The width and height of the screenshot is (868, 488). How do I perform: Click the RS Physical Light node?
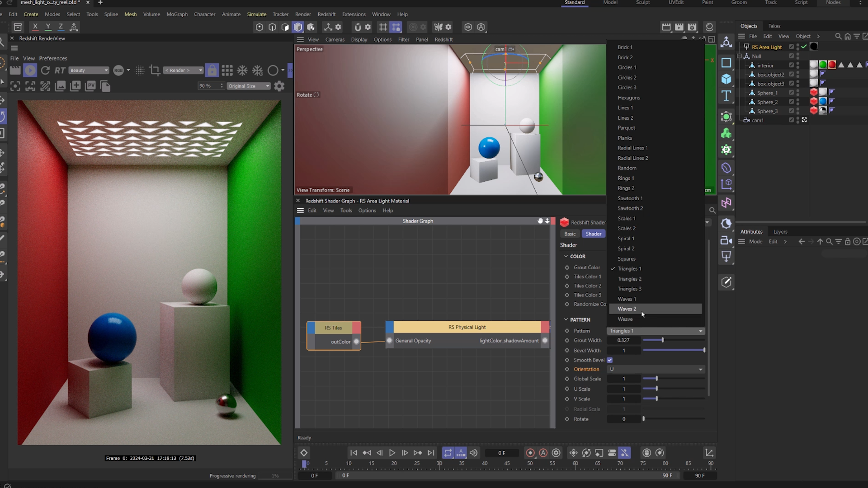(467, 335)
